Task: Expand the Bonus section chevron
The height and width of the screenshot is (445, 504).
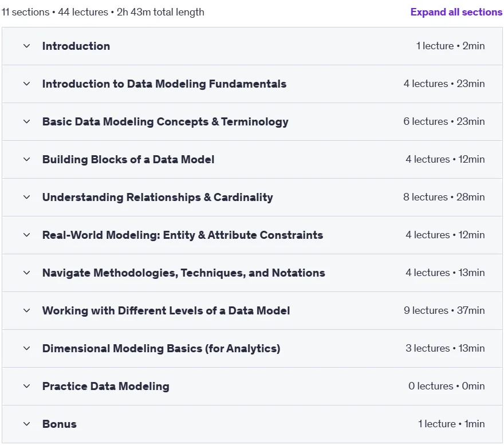Action: click(27, 424)
